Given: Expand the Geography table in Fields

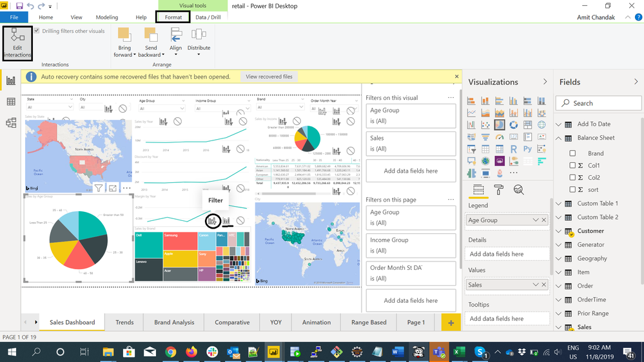Looking at the screenshot, I should (558, 258).
